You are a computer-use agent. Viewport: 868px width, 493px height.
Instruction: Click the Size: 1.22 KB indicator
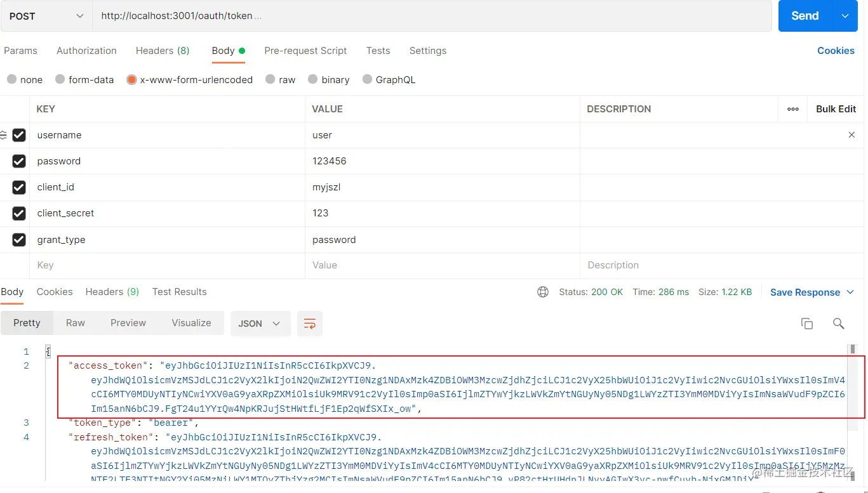[x=725, y=292]
